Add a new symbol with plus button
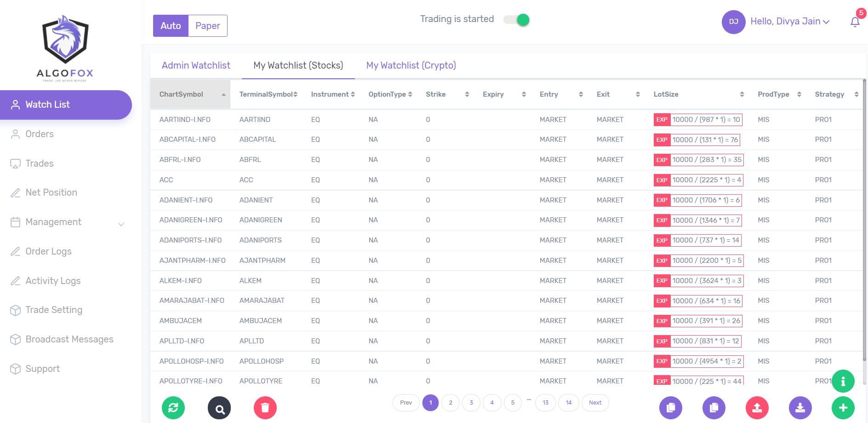Viewport: 868px width, 423px height. 843,407
